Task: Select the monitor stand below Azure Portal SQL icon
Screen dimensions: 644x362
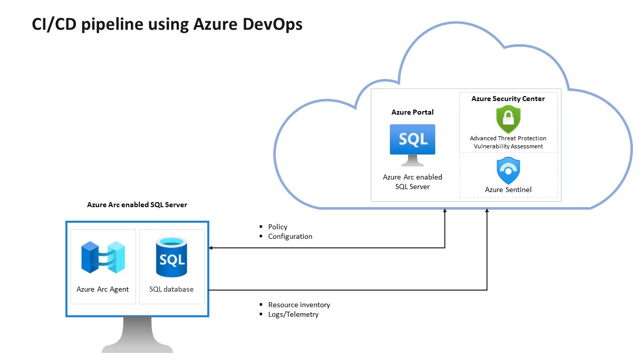Action: (x=413, y=161)
